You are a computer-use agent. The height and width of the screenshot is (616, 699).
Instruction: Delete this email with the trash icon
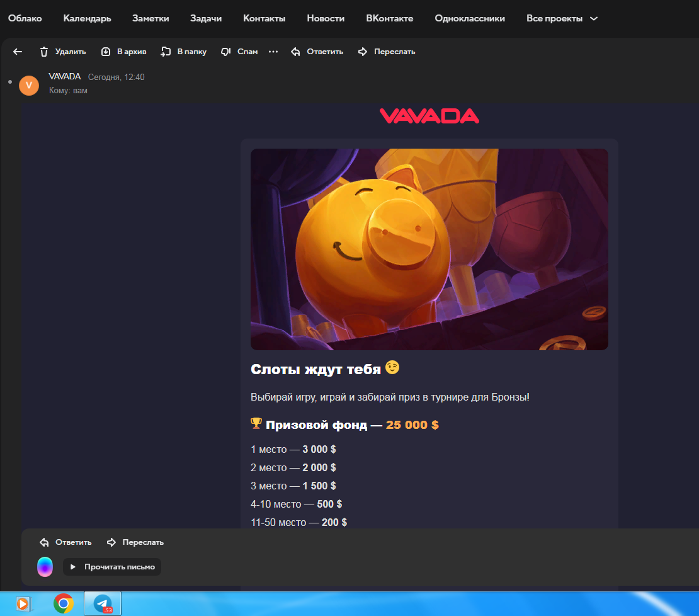pos(62,52)
